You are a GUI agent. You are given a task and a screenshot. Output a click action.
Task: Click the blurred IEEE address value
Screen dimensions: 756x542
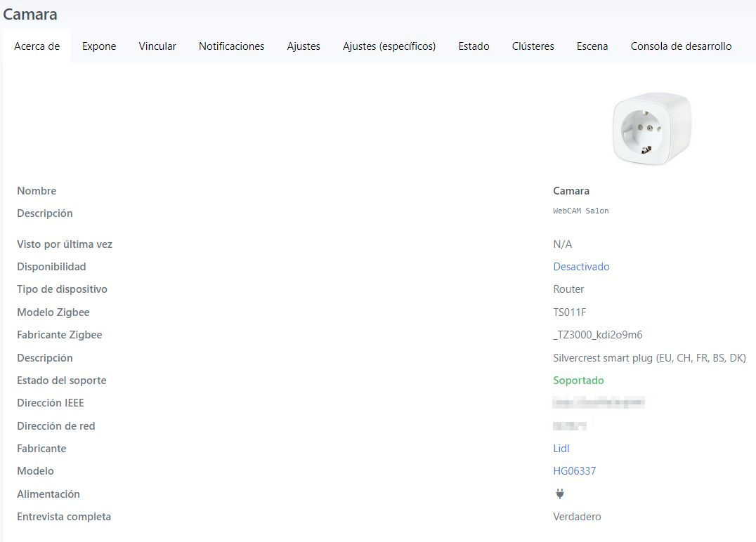pyautogui.click(x=599, y=403)
